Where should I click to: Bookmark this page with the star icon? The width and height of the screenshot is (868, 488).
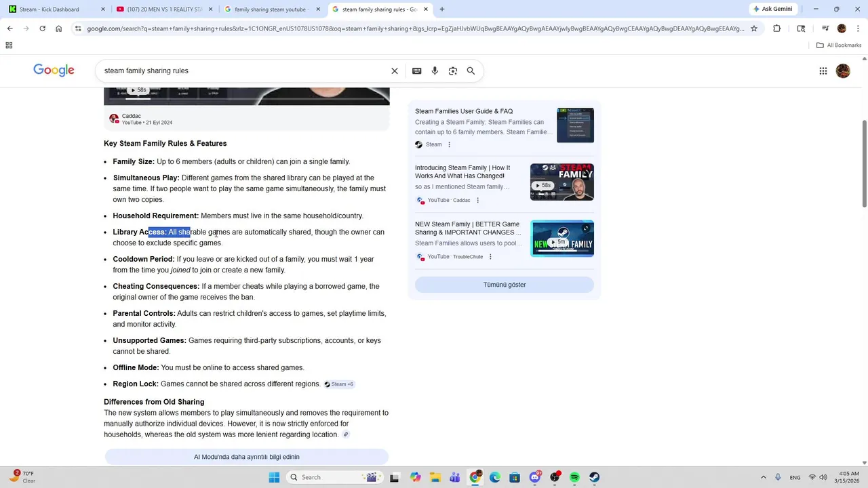pos(753,28)
